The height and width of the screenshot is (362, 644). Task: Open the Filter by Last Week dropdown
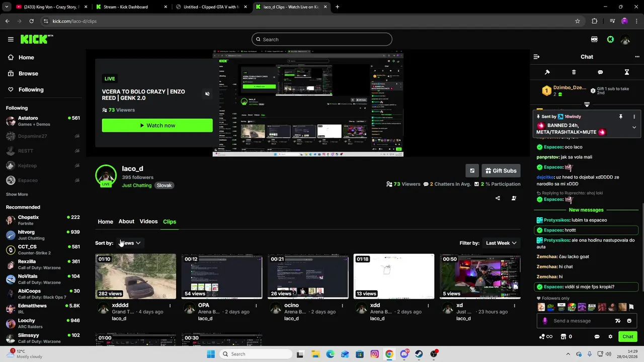tap(501, 243)
